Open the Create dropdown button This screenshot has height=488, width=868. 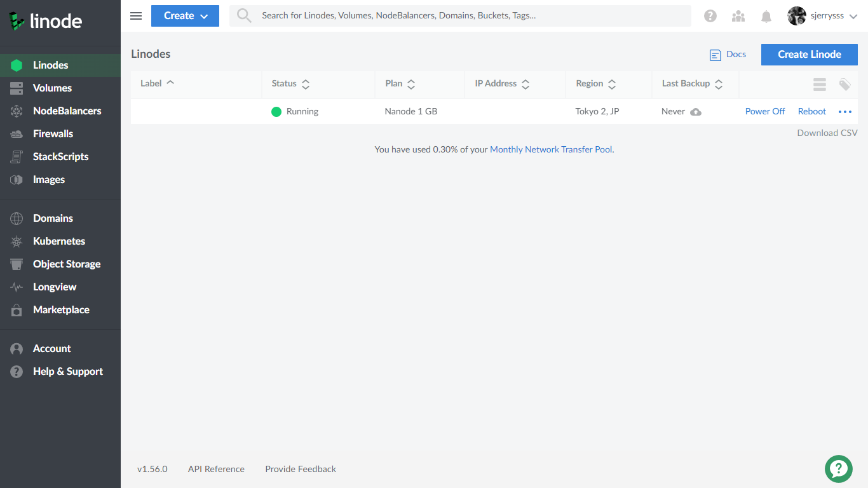pos(185,16)
